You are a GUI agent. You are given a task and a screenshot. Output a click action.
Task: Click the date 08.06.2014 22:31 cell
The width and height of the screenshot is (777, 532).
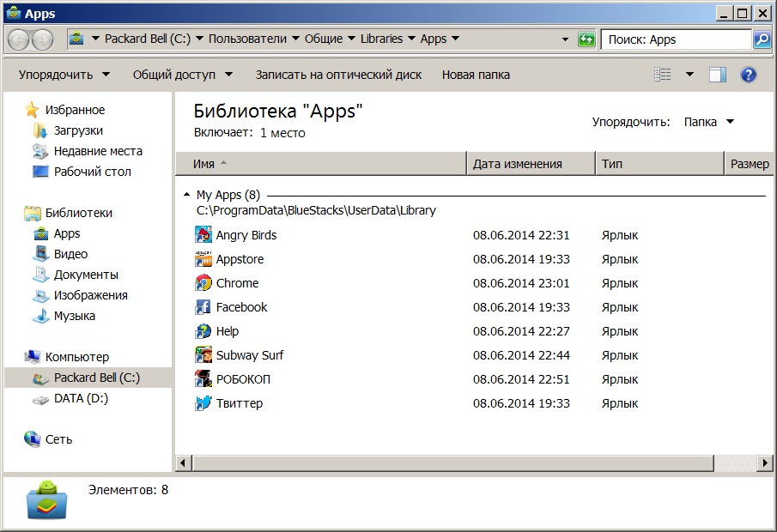pos(521,235)
